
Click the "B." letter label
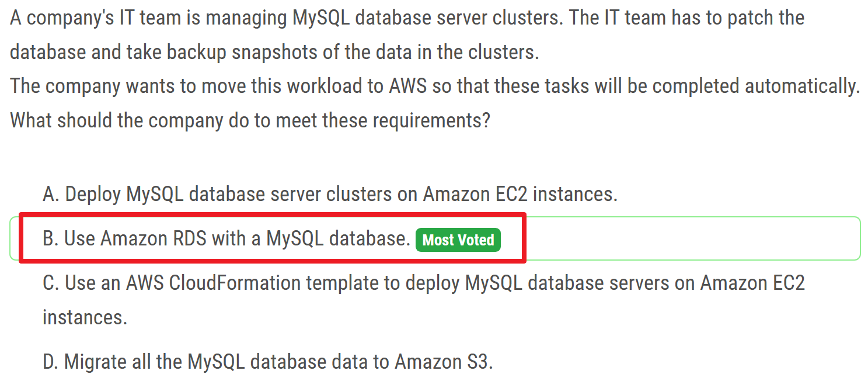click(51, 238)
